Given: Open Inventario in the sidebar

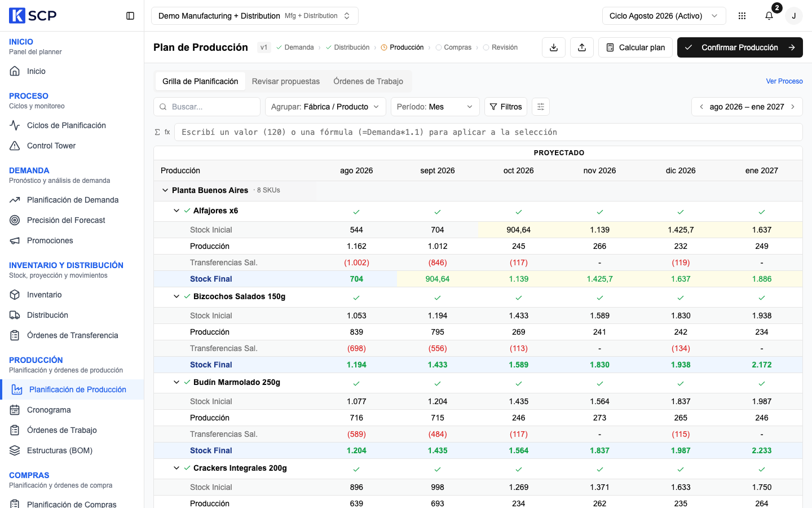Looking at the screenshot, I should coord(72,295).
